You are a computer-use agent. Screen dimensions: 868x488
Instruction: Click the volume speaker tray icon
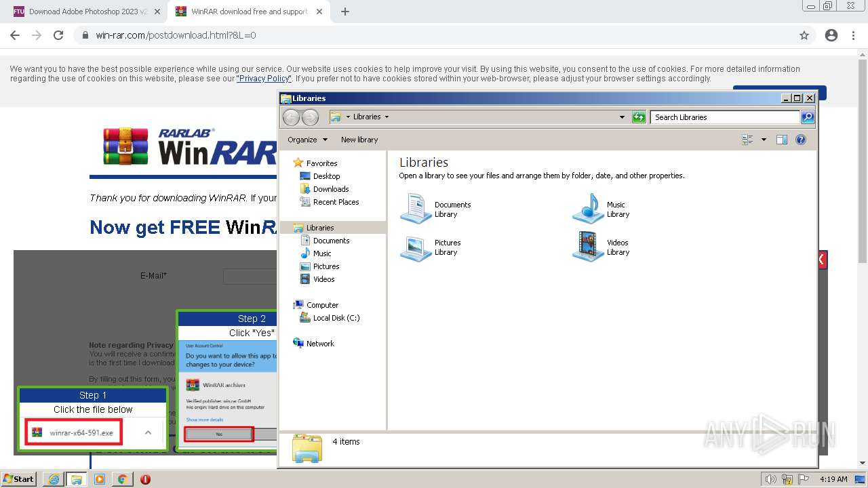pyautogui.click(x=771, y=479)
